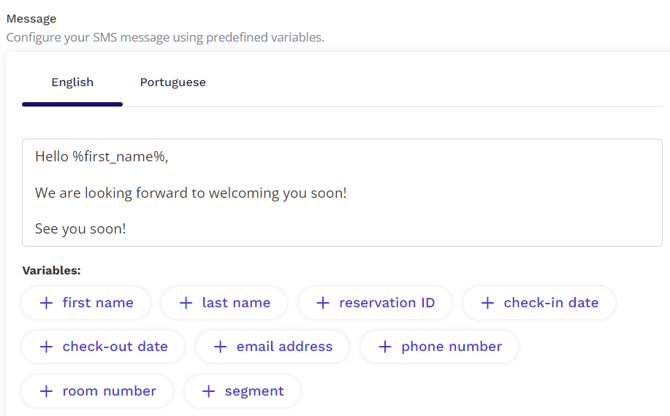The image size is (670, 416).
Task: Add the reservation ID variable
Action: coord(375,303)
